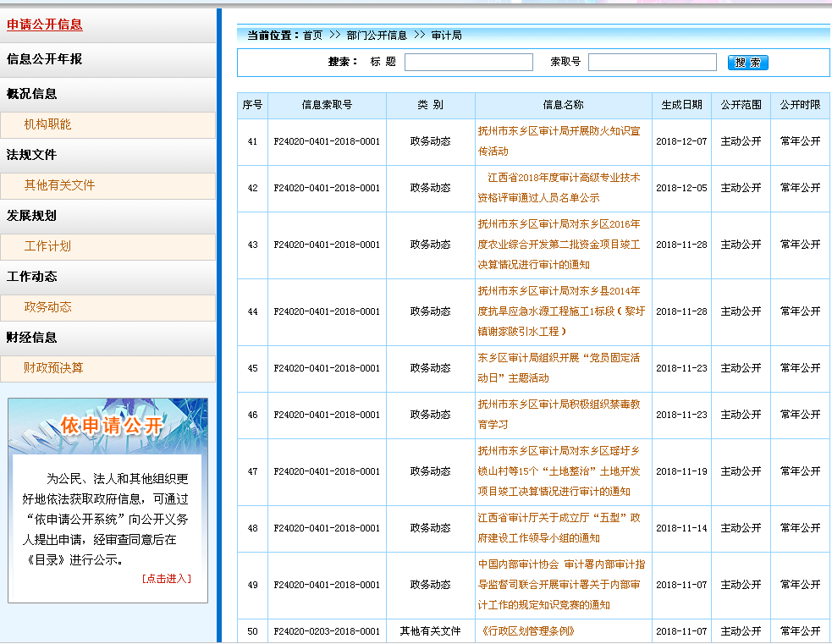The height and width of the screenshot is (644, 832).
Task: Open 其他有关文件 sidebar item
Action: (60, 185)
